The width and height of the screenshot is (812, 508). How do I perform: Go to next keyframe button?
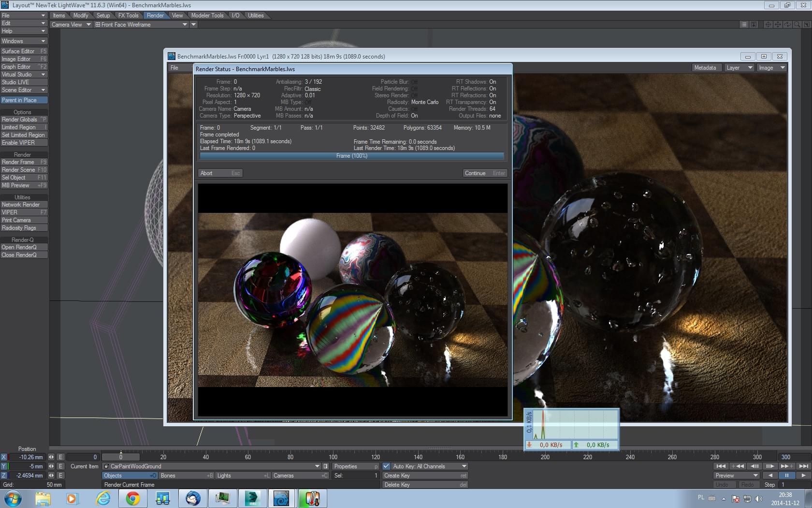coord(786,466)
